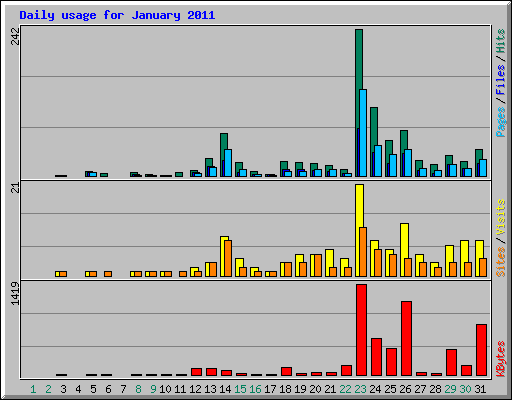
Task: Click day 25 on the x-axis
Action: pyautogui.click(x=390, y=389)
